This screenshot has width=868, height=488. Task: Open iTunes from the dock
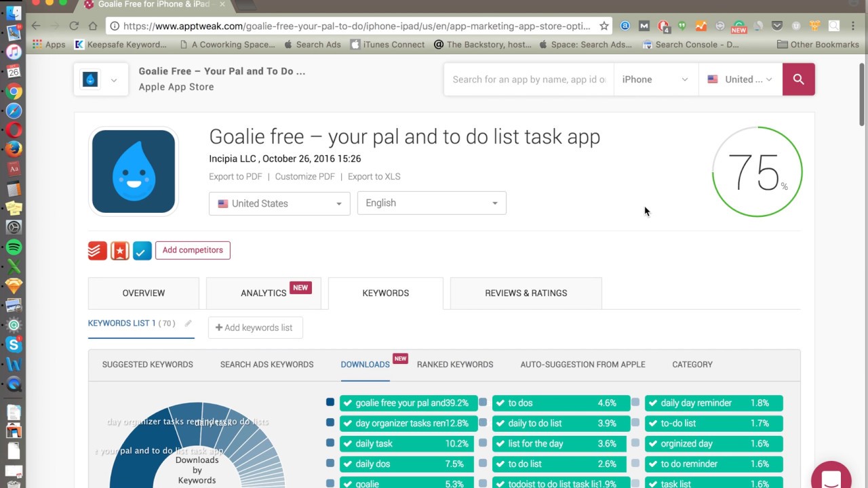pyautogui.click(x=14, y=52)
